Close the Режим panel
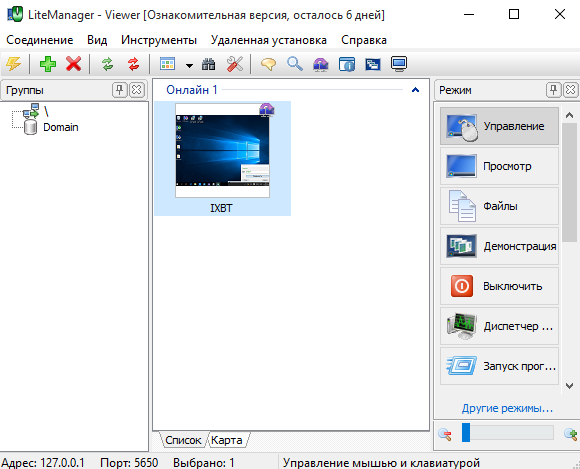The height and width of the screenshot is (469, 580). point(570,90)
